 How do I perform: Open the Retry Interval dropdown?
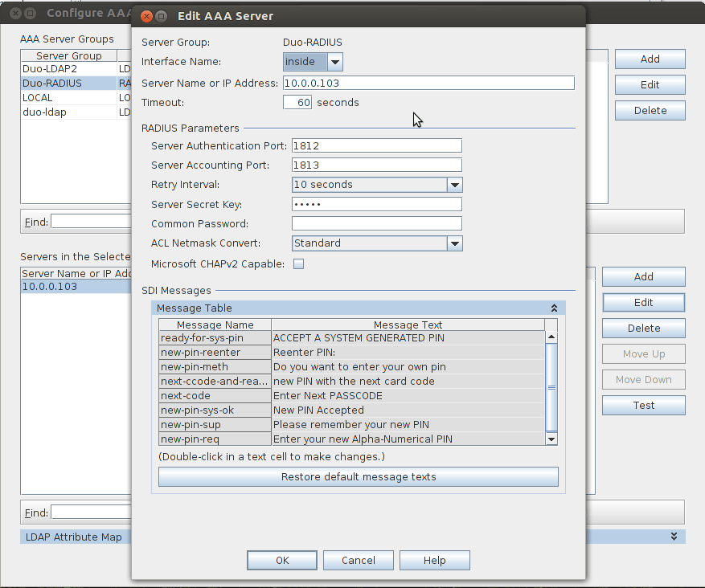coord(455,184)
